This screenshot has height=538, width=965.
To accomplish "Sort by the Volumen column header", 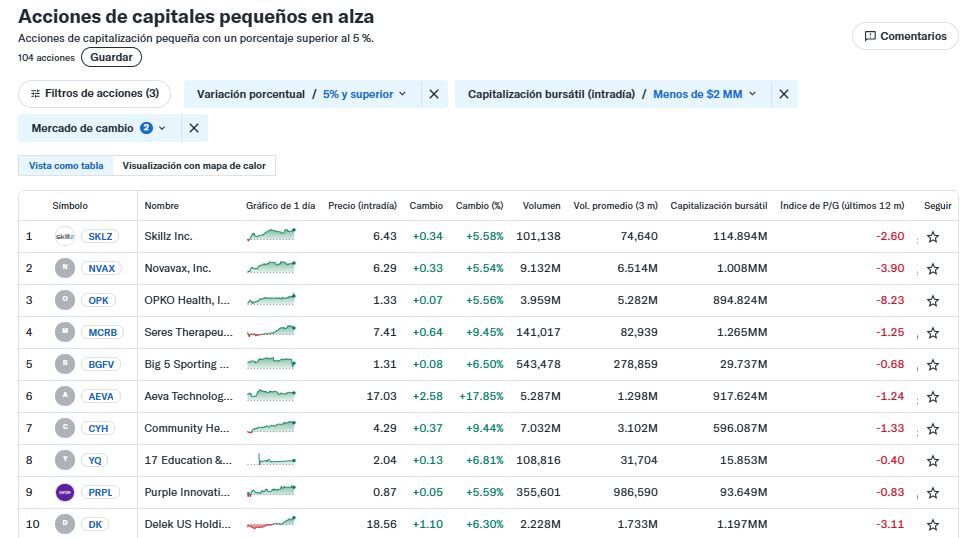I will (541, 206).
